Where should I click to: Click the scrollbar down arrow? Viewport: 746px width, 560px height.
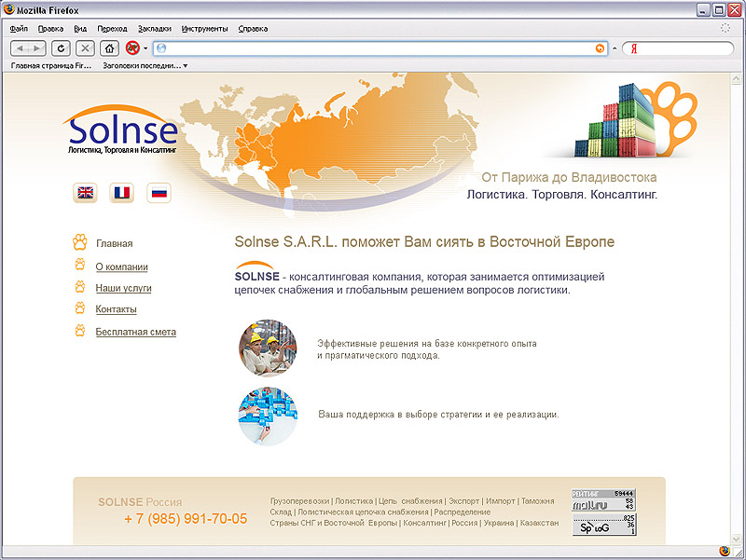click(x=736, y=540)
